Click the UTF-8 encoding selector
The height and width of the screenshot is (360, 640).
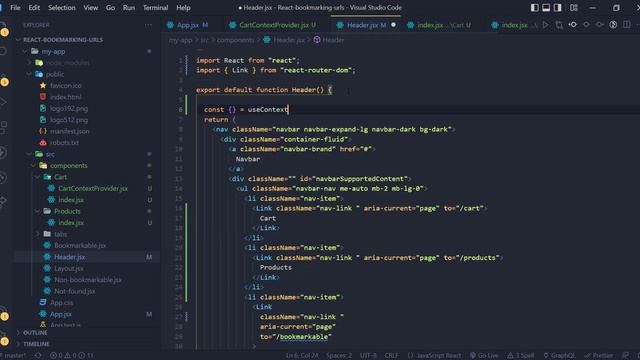coord(368,356)
